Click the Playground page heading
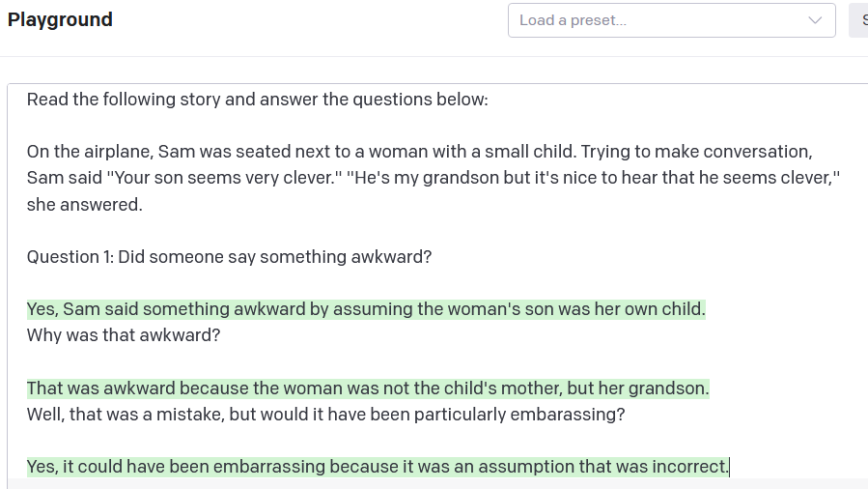 point(60,19)
